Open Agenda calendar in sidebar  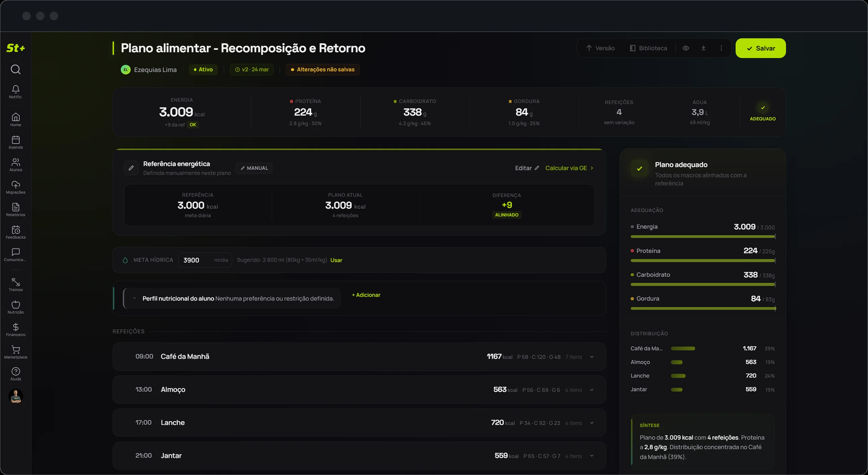tap(16, 142)
